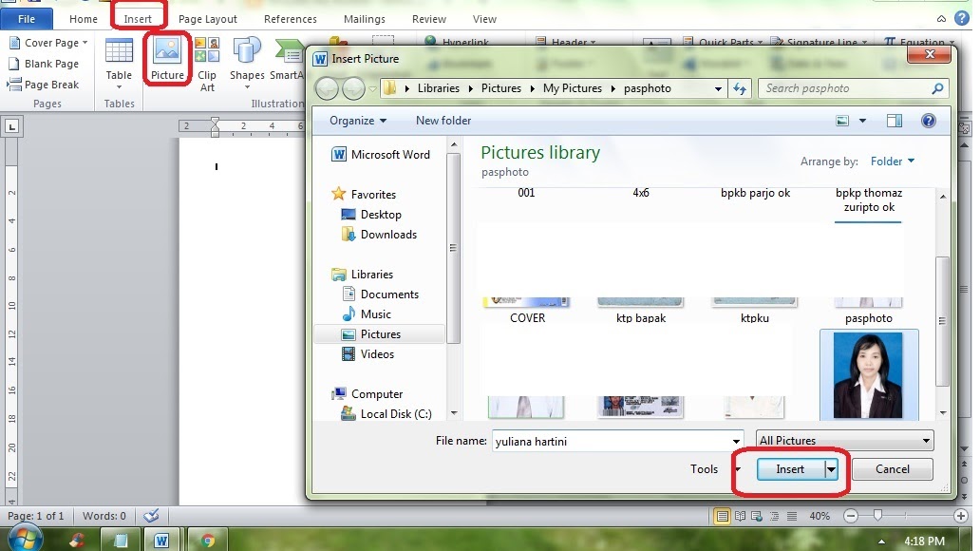980x551 pixels.
Task: Insert a Page Break
Action: (x=44, y=85)
